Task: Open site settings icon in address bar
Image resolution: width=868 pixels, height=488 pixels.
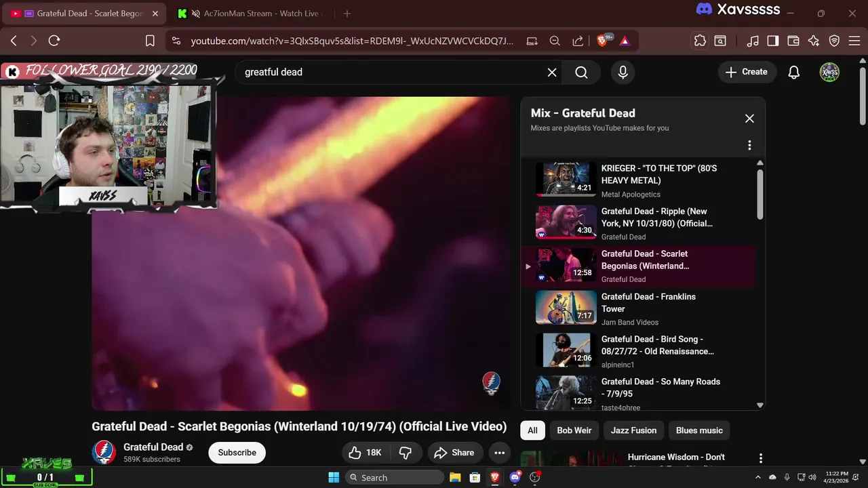Action: click(176, 41)
